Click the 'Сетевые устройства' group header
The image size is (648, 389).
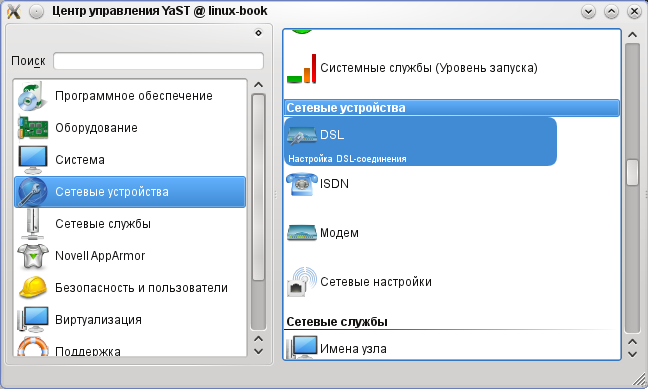click(452, 108)
